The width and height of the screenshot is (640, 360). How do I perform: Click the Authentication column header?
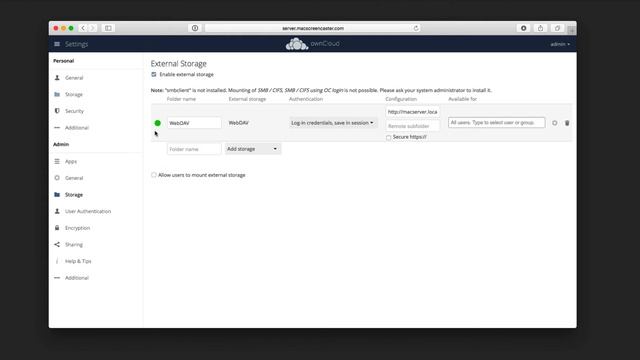[306, 99]
